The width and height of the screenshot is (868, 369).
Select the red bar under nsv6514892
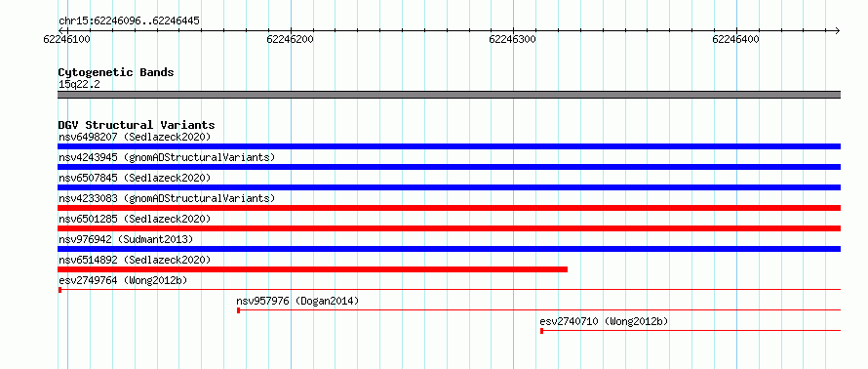click(x=313, y=269)
